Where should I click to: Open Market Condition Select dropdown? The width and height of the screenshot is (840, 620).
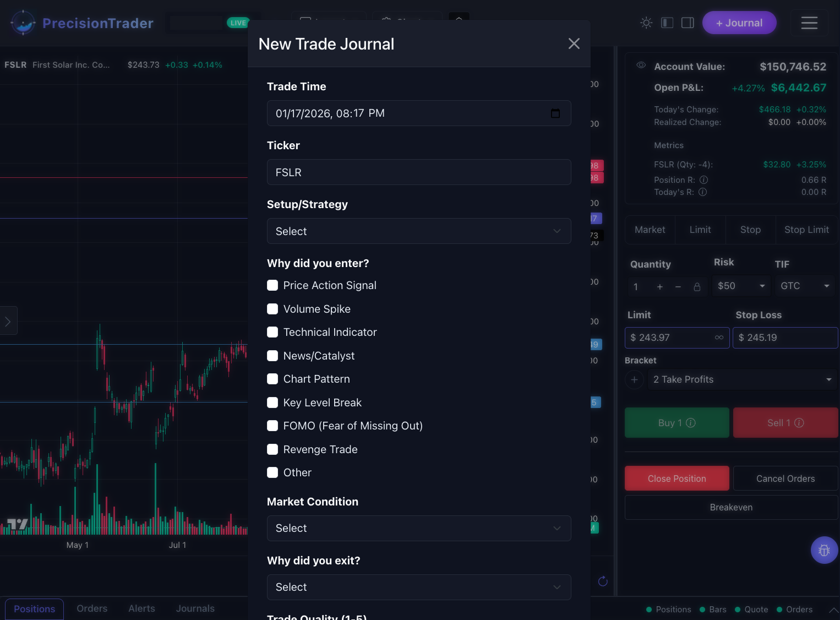419,528
